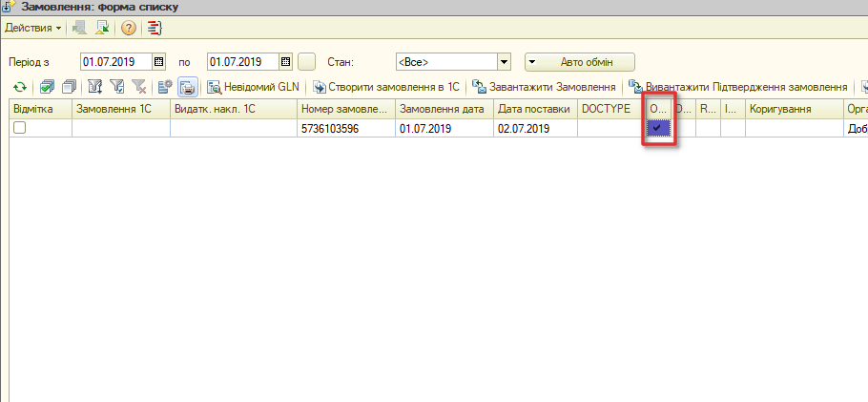This screenshot has height=402, width=868.
Task: Open calendar picker for the по date
Action: click(285, 61)
